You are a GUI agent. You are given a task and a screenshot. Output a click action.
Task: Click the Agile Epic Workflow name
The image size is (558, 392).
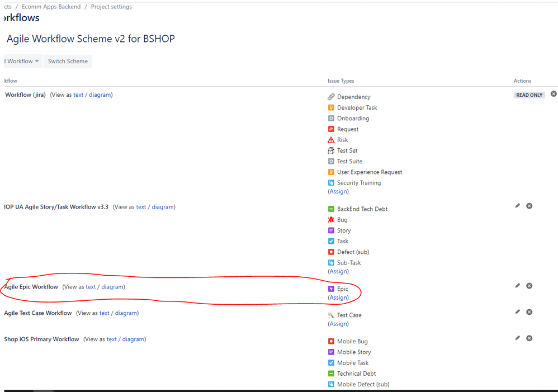pyautogui.click(x=31, y=287)
